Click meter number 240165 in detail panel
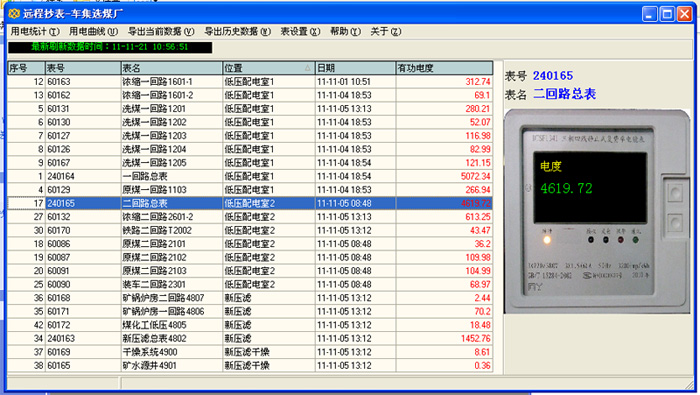This screenshot has height=395, width=700. pyautogui.click(x=553, y=76)
